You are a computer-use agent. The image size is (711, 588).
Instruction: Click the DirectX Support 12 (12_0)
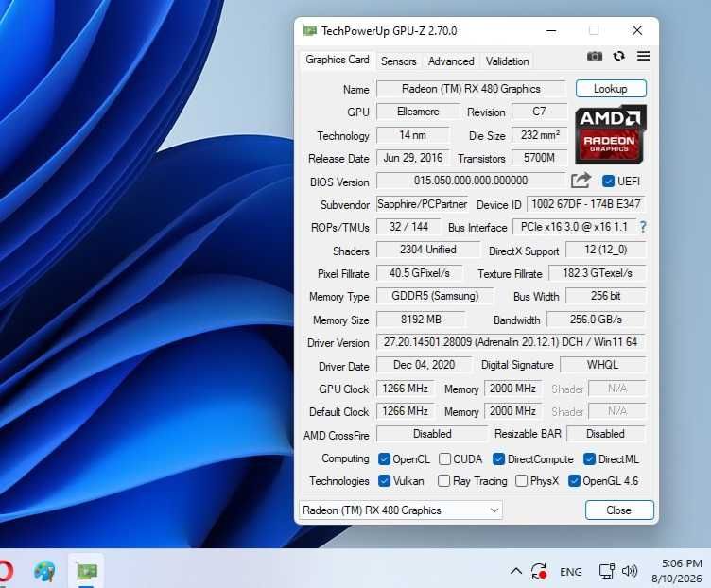(606, 250)
